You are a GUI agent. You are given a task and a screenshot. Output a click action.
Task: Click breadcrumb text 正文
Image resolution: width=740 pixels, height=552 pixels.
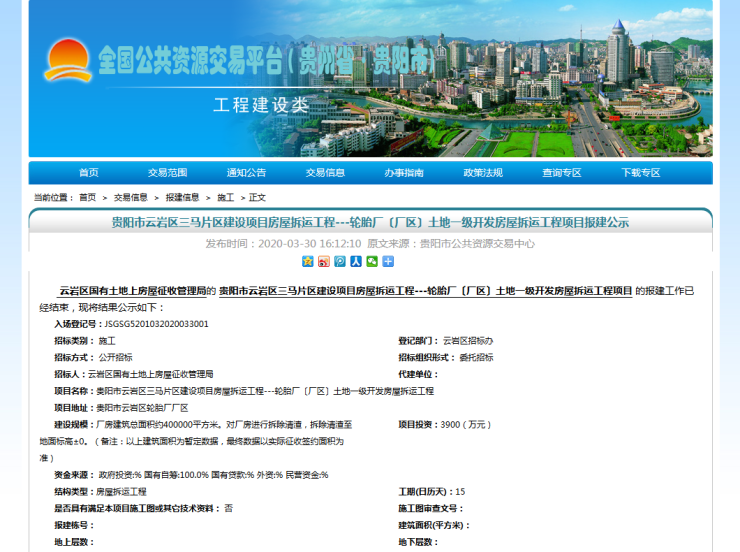click(257, 198)
